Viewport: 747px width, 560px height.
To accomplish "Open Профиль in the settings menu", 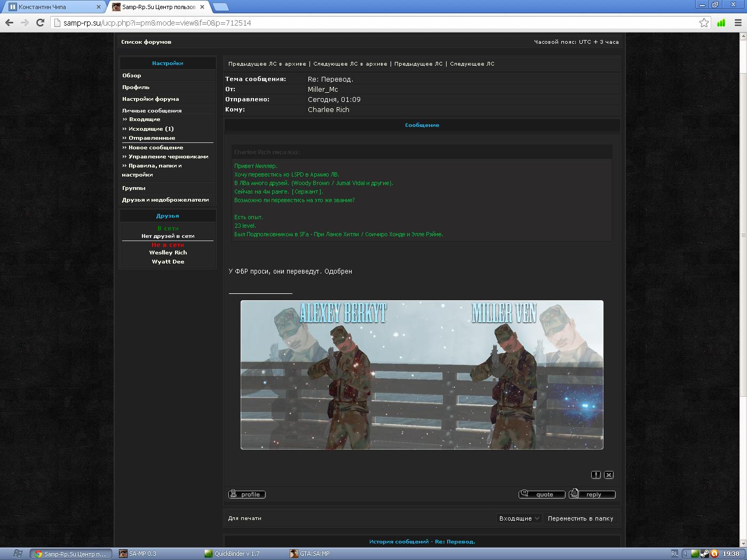I will 136,87.
